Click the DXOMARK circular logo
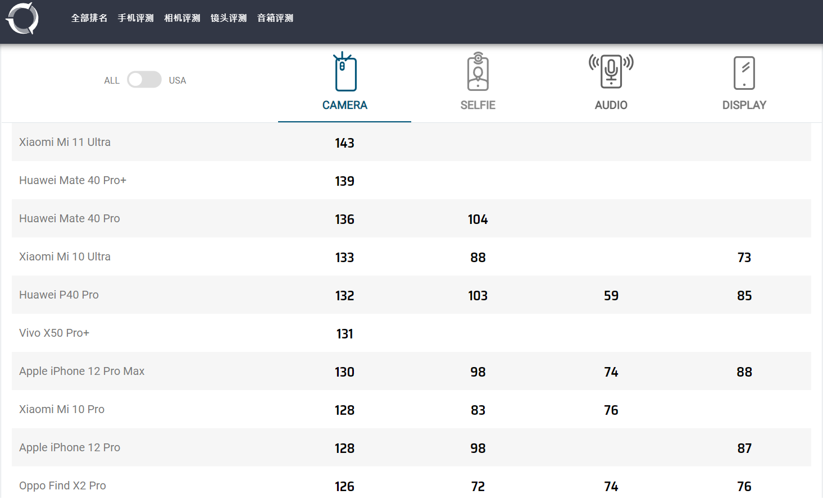 pyautogui.click(x=22, y=19)
